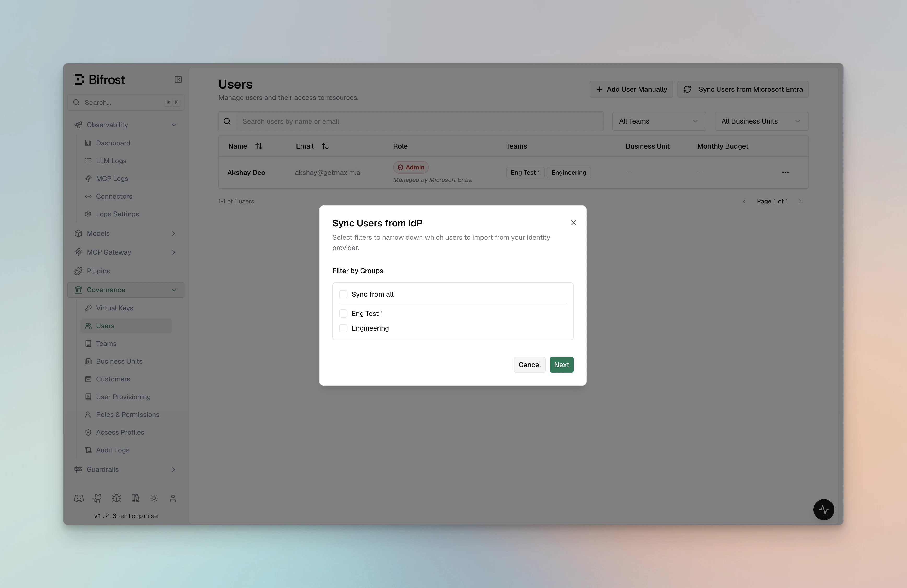This screenshot has width=907, height=588.
Task: Click the bug report icon in footer
Action: pyautogui.click(x=116, y=498)
